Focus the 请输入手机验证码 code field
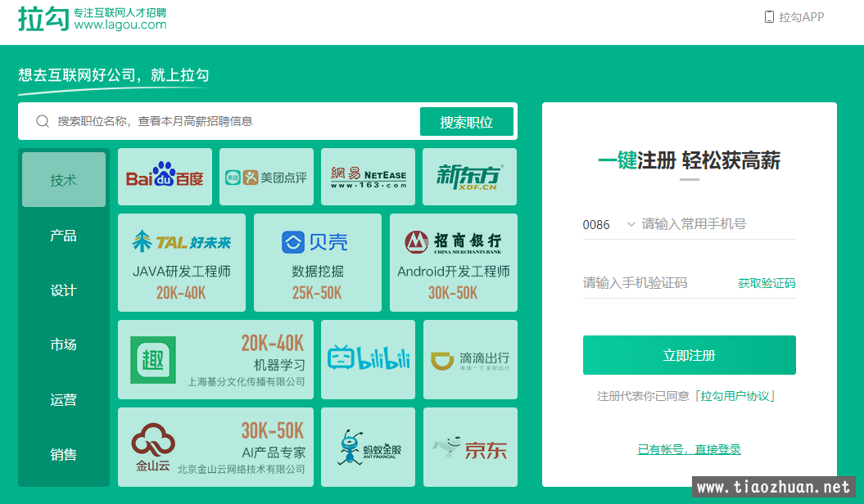The image size is (864, 504). (x=658, y=283)
